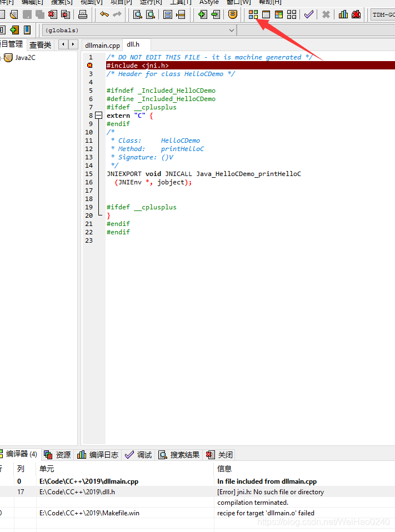Click the #define _Included_HelloCDemo line

coord(161,99)
